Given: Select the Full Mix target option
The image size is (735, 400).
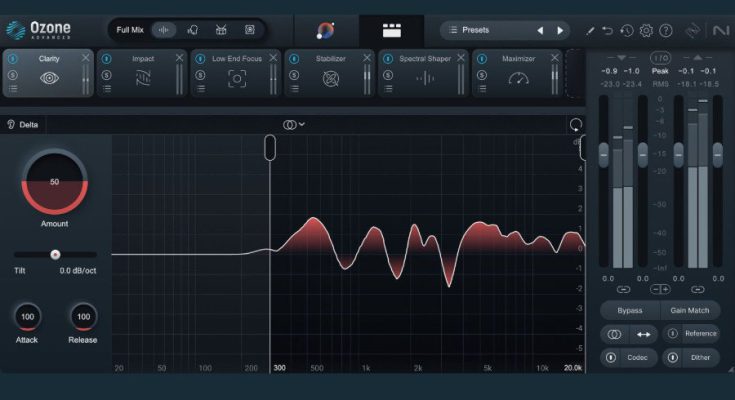Looking at the screenshot, I should tap(130, 30).
